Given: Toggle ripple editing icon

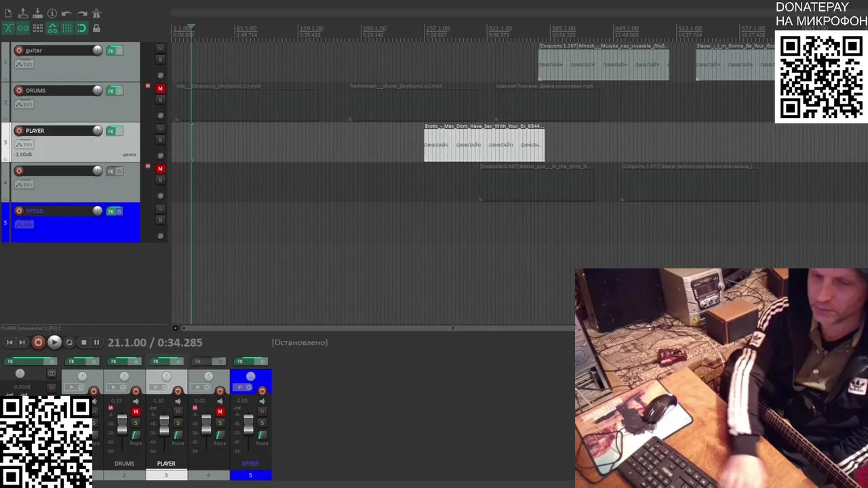Looking at the screenshot, I should 38,28.
